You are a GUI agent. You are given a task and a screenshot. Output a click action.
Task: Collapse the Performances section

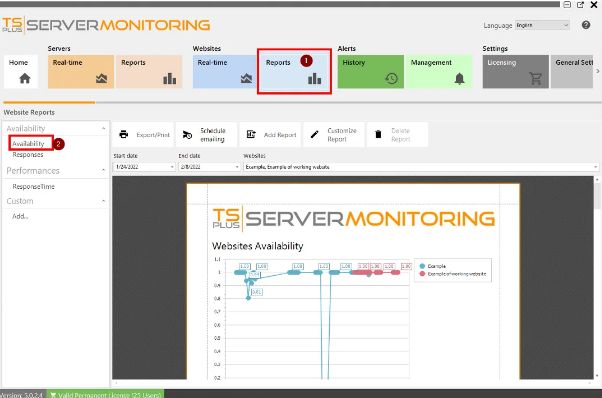tap(103, 170)
